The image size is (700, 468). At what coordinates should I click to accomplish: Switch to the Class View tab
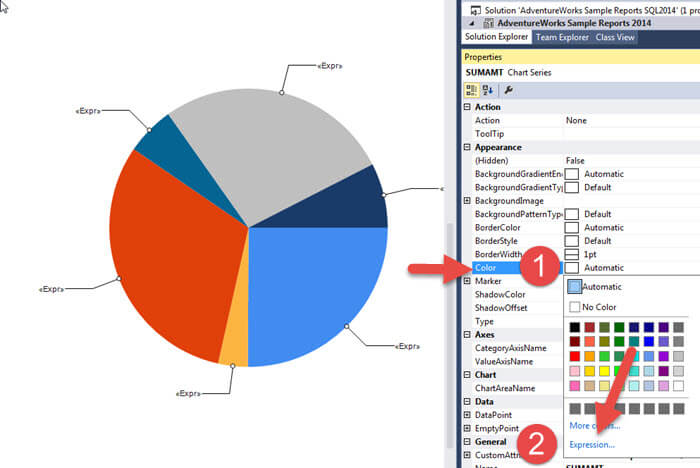tap(615, 38)
